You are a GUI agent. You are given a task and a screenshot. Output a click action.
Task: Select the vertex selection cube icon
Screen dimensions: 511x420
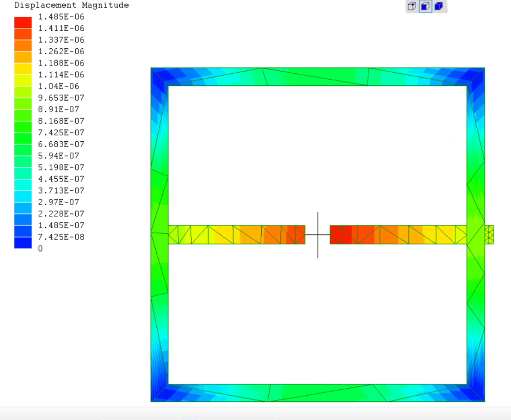[412, 6]
